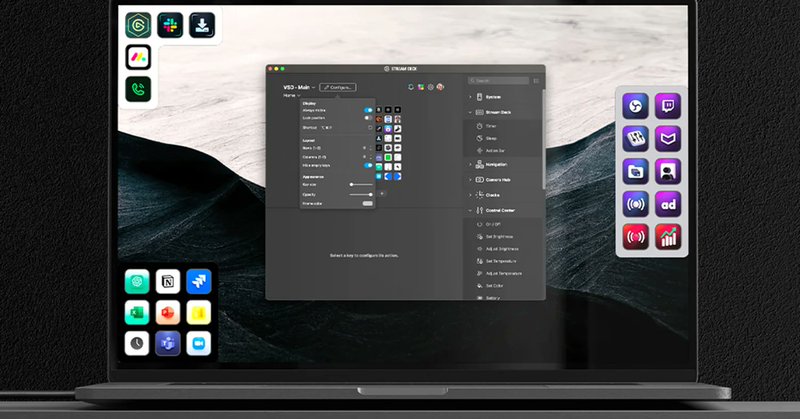800x419 pixels.
Task: Select the Action Bar action
Action: [x=503, y=151]
